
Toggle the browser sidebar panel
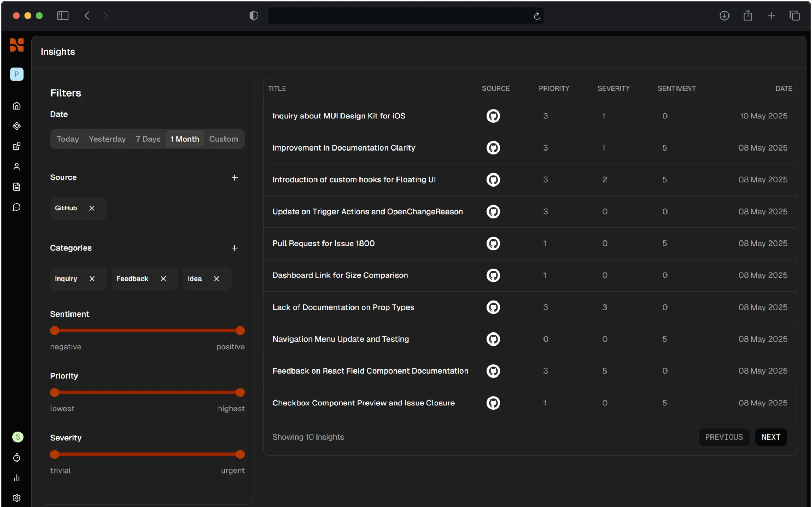pyautogui.click(x=63, y=16)
